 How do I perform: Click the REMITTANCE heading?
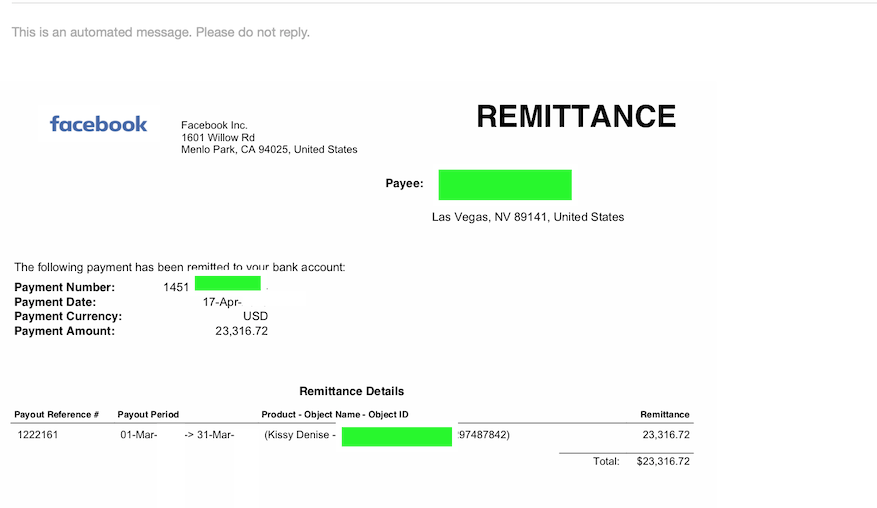tap(576, 116)
